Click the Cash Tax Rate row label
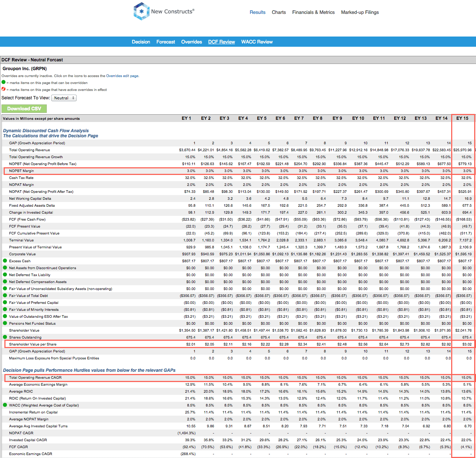 click(x=21, y=178)
